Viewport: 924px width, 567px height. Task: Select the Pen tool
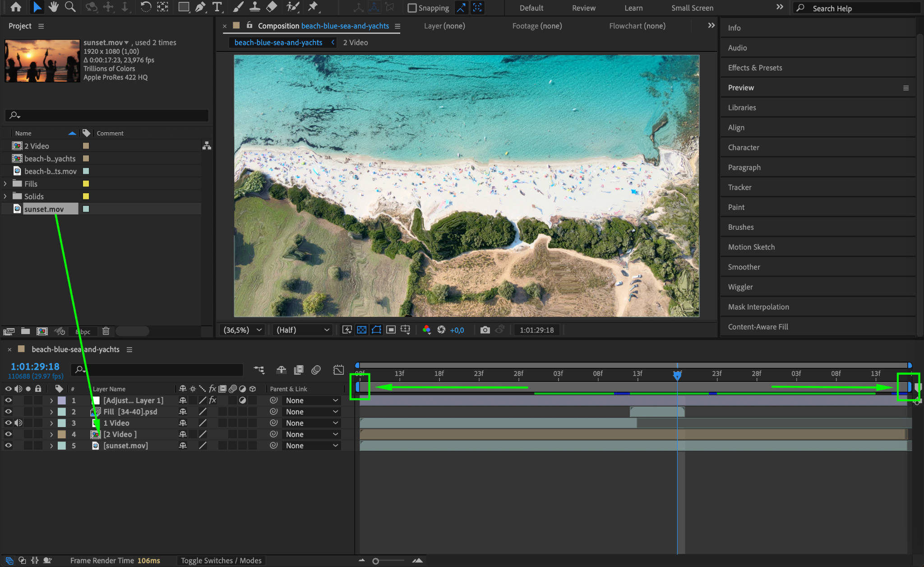point(200,7)
